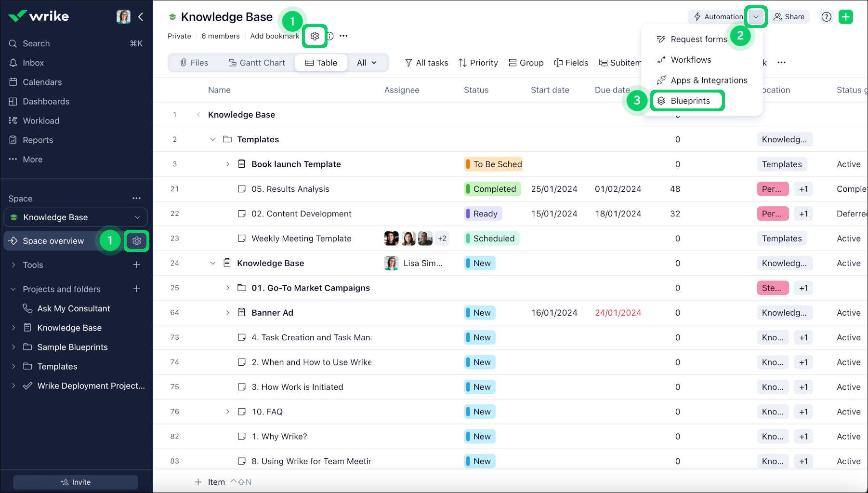This screenshot has height=493, width=868.
Task: Expand the Banner Ad project row
Action: (x=227, y=313)
